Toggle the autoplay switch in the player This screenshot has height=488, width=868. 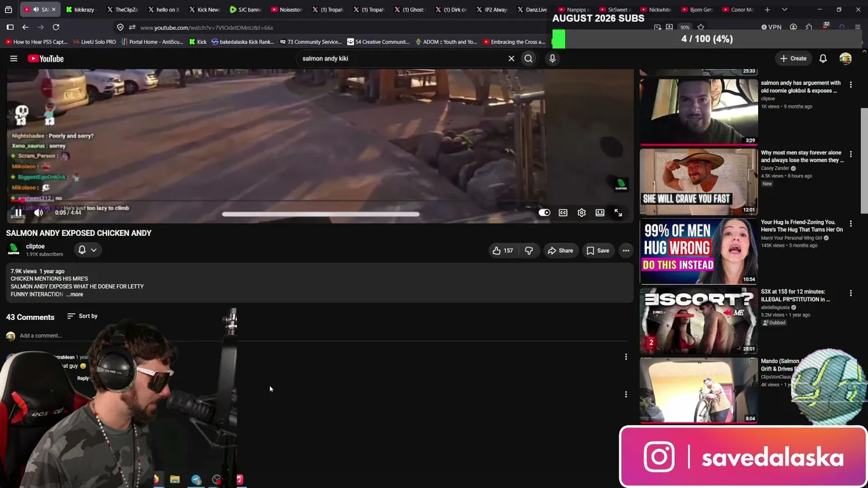[x=544, y=213]
